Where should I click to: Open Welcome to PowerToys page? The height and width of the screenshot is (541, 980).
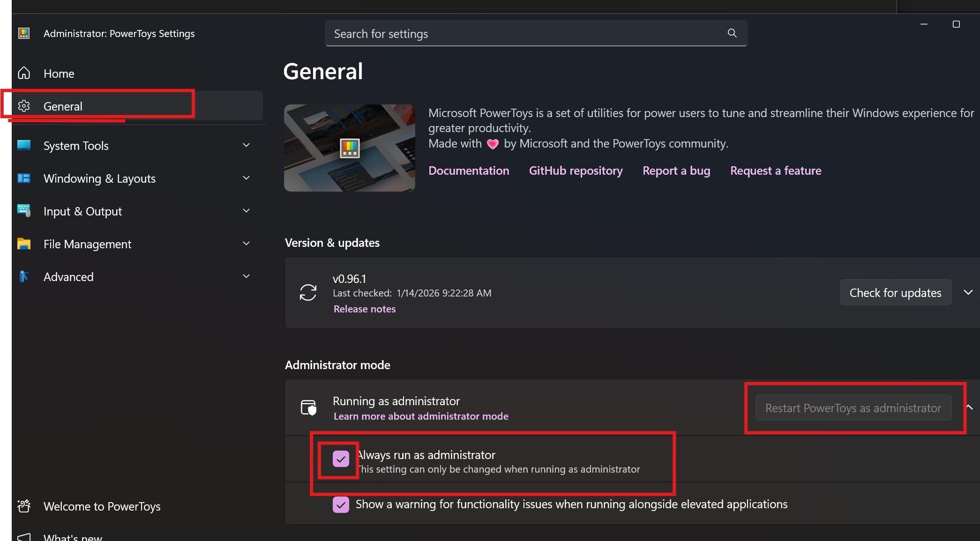click(x=102, y=506)
